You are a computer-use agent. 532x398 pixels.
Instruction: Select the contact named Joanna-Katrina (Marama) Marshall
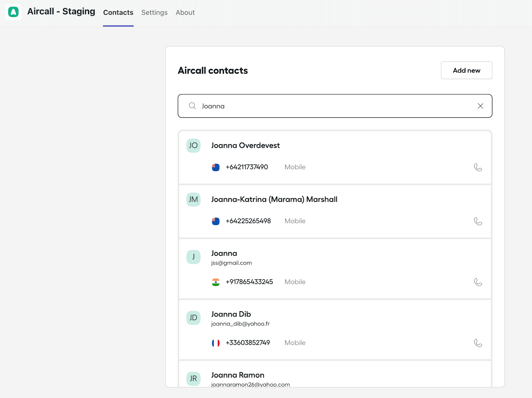click(274, 199)
